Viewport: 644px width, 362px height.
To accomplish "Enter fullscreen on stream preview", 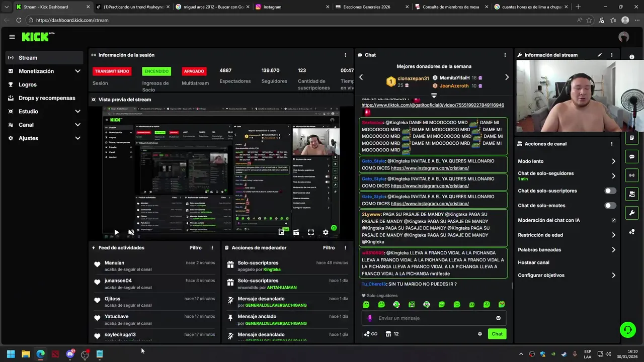I will pos(311,232).
